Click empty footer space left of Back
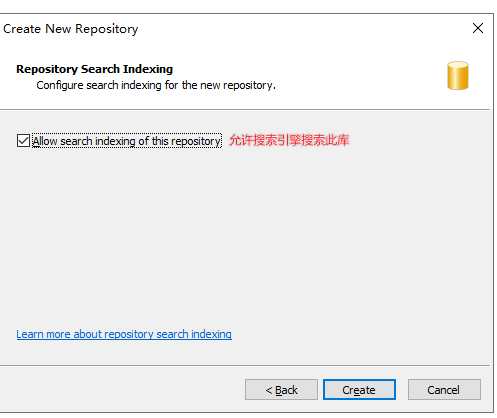Image resolution: width=497 pixels, height=418 pixels. click(x=122, y=389)
